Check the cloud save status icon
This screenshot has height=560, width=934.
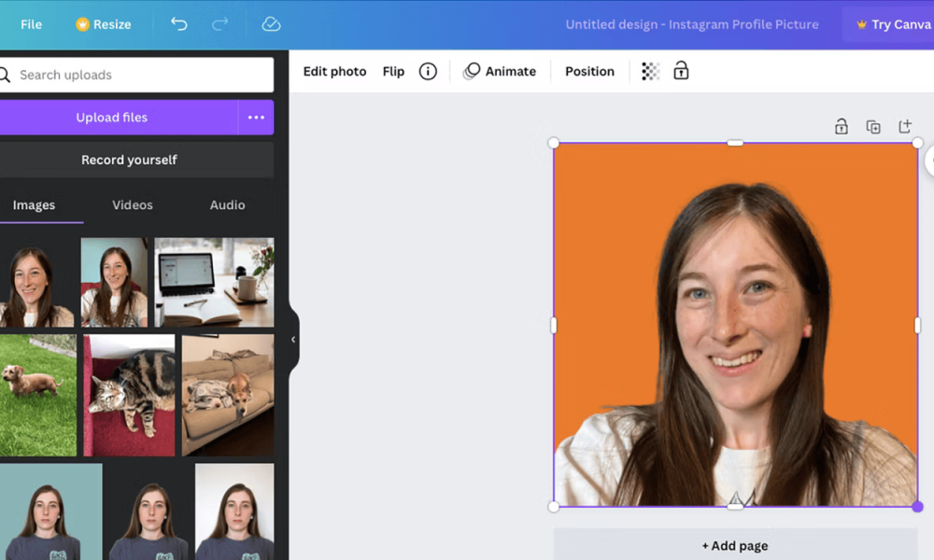point(271,24)
